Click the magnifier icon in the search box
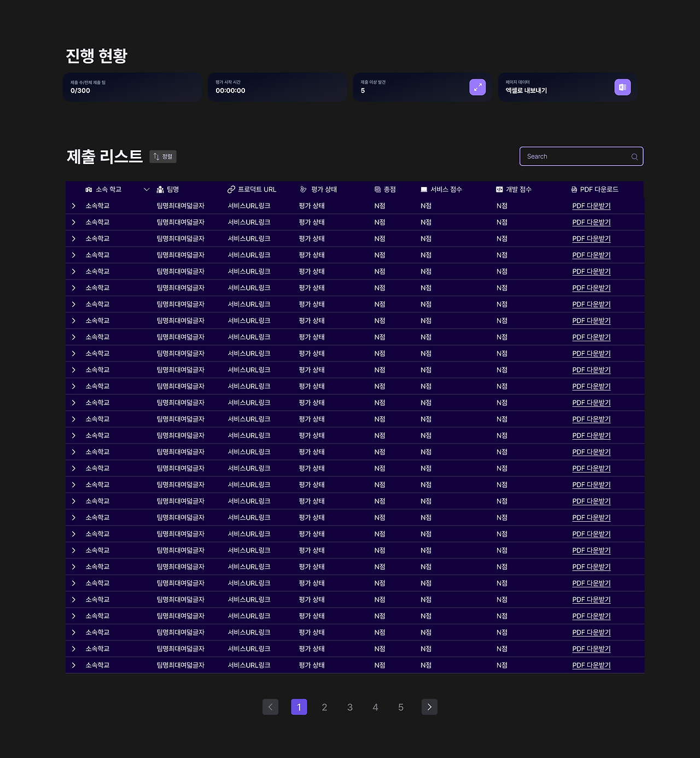This screenshot has height=758, width=700. 634,156
